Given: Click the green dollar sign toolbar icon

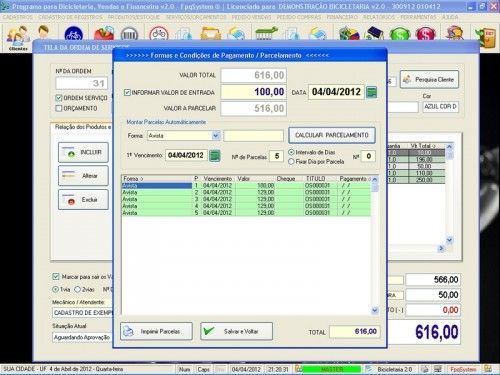Looking at the screenshot, I should click(x=399, y=34).
